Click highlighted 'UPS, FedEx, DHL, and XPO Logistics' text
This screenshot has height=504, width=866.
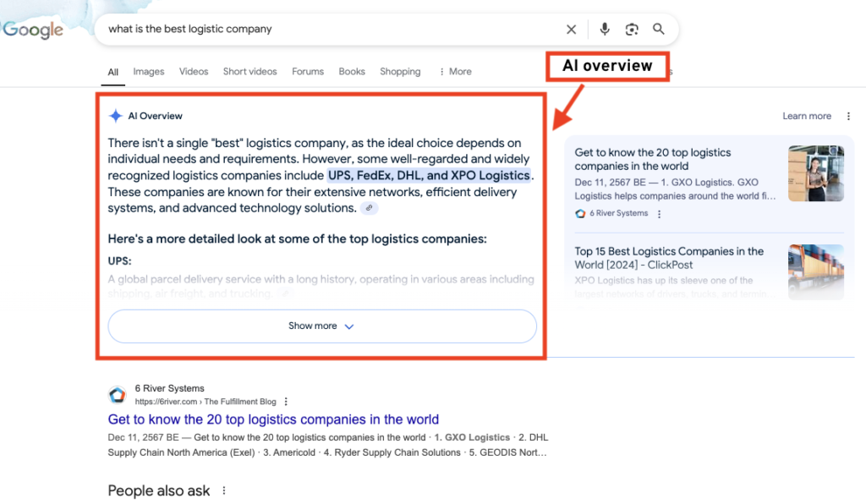coord(429,176)
